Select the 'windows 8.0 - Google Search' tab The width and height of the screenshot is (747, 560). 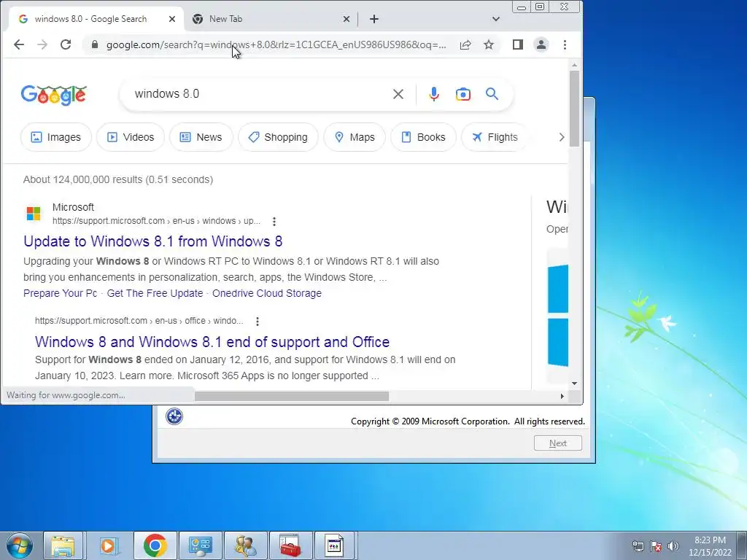[97, 19]
